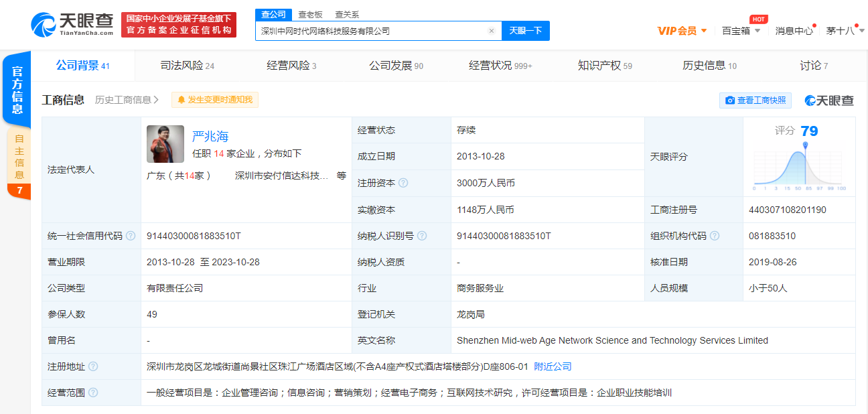The image size is (868, 414).
Task: Click the English company name text
Action: (612, 340)
